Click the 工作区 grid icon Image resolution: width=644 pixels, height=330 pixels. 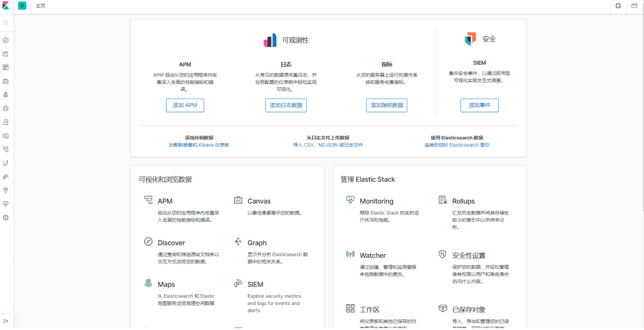pos(350,308)
